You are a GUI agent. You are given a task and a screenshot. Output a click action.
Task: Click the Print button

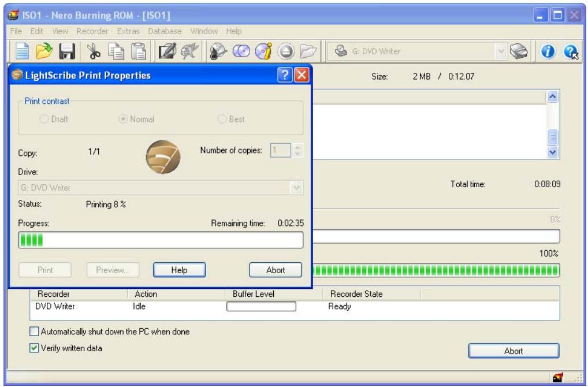point(45,270)
